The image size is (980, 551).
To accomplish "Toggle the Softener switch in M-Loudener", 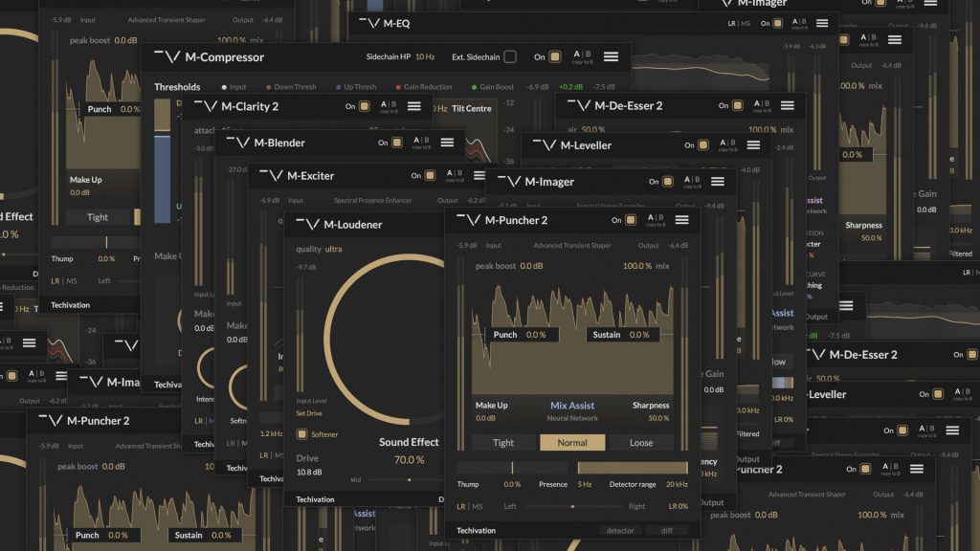I will click(x=303, y=434).
